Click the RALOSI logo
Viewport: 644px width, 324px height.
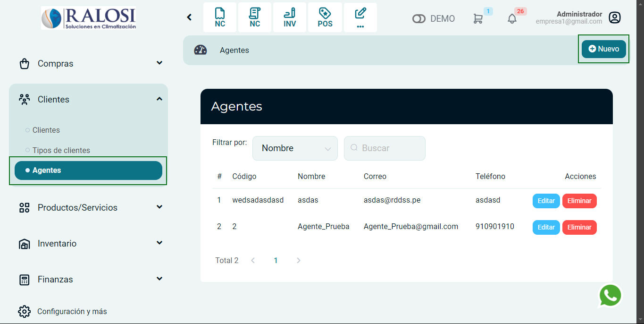coord(88,17)
